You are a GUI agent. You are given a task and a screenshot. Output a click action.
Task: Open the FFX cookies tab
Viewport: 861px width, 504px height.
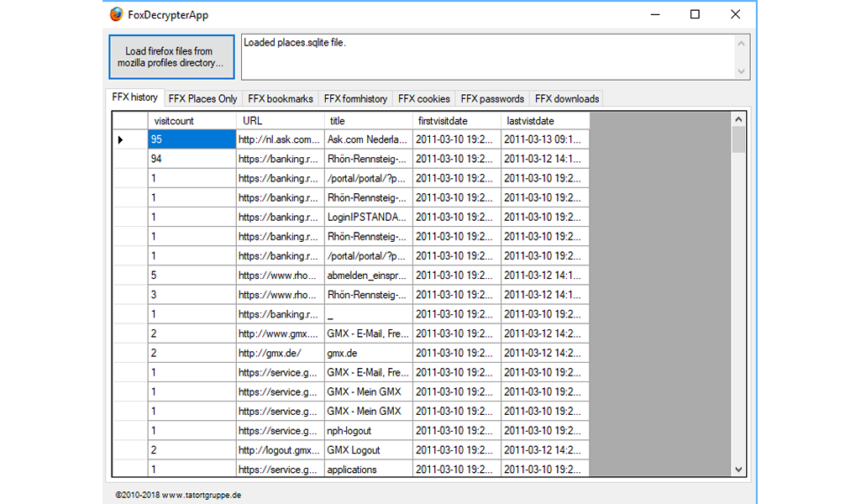(x=423, y=98)
